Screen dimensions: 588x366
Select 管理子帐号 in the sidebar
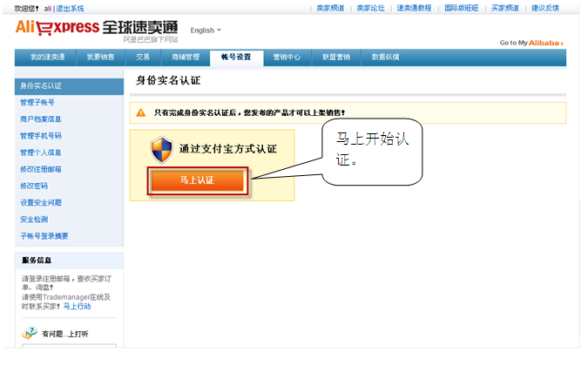point(37,103)
